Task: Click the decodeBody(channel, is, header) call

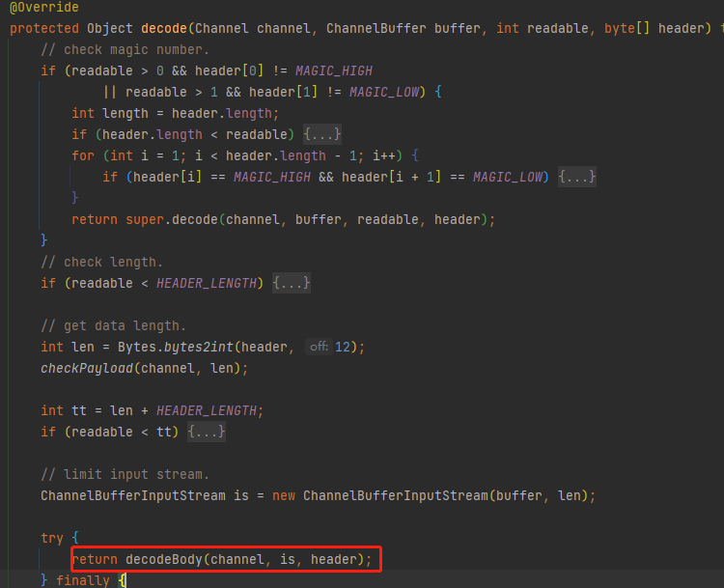Action: pos(244,559)
